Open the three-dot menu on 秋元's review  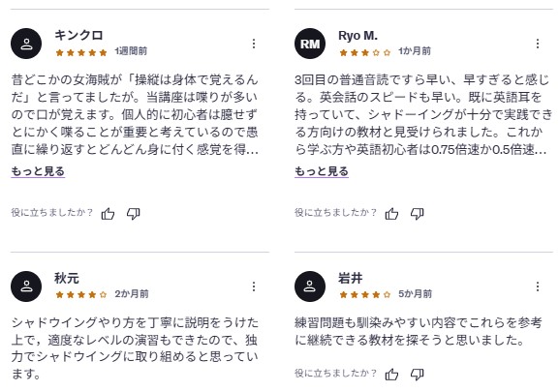[x=254, y=286]
